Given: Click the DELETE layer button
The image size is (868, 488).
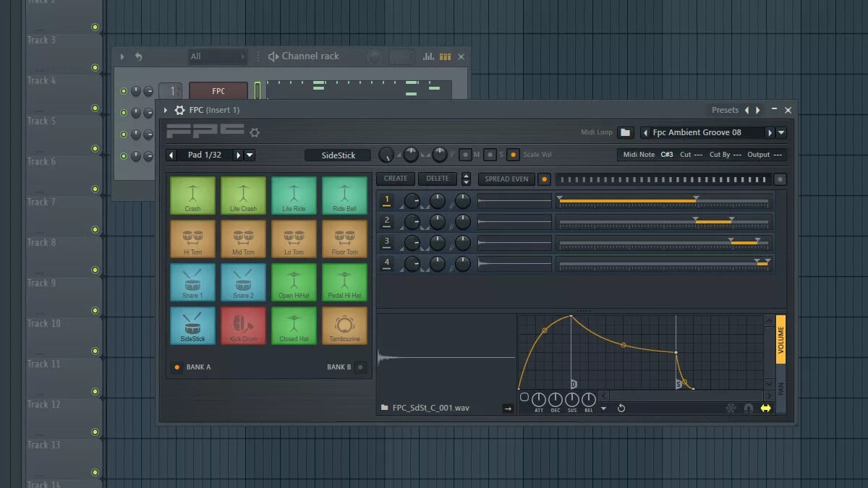Looking at the screenshot, I should (x=438, y=179).
